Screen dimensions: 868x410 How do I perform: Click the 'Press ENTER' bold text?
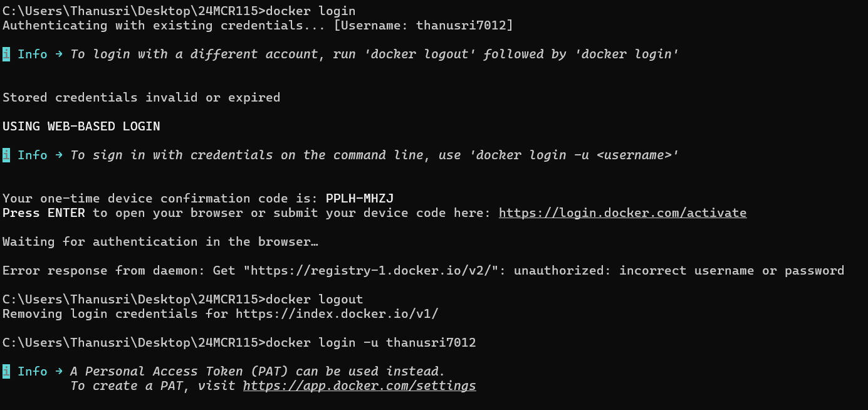44,213
